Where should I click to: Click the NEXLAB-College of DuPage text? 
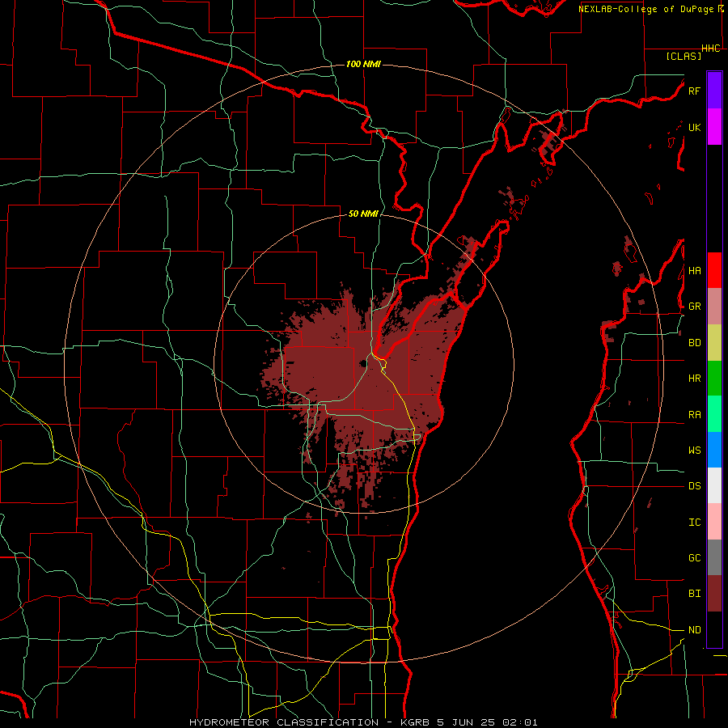tap(645, 9)
